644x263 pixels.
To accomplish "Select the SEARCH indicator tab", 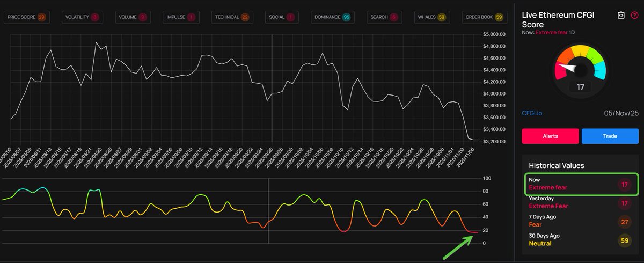I will [385, 17].
